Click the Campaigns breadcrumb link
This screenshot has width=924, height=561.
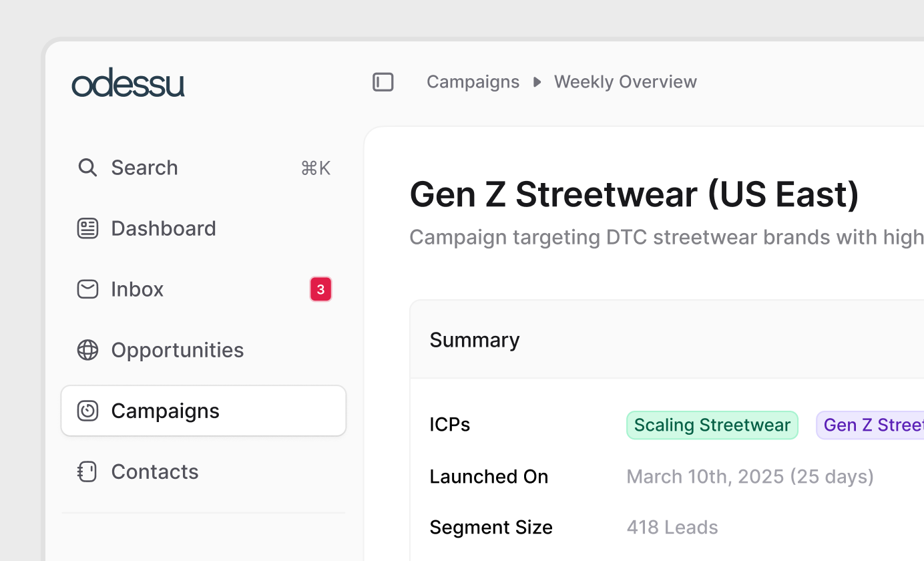473,82
